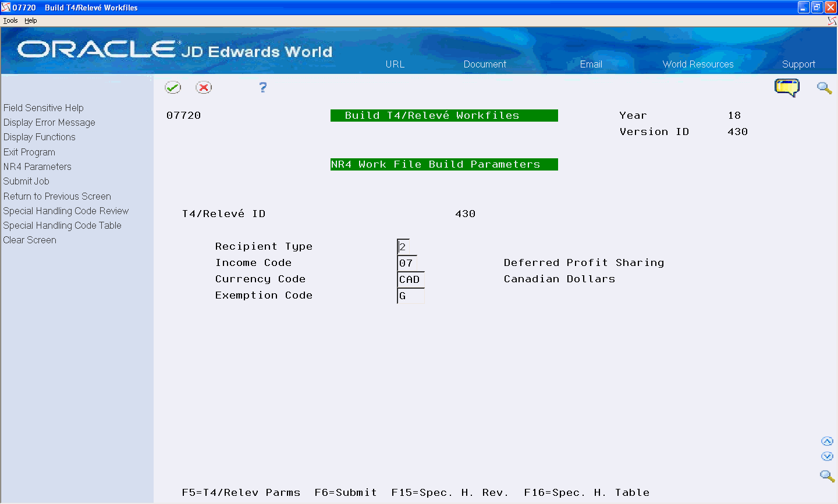Click the page-down circle icon on right edge
Viewport: 838px width, 504px height.
[827, 456]
